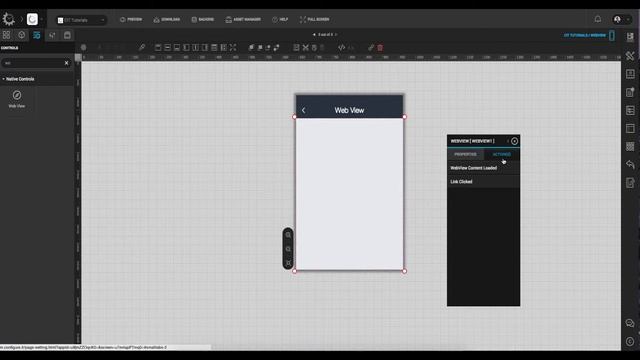Open the chat bubbles icon
Screen dimensions: 640x360
point(630,323)
